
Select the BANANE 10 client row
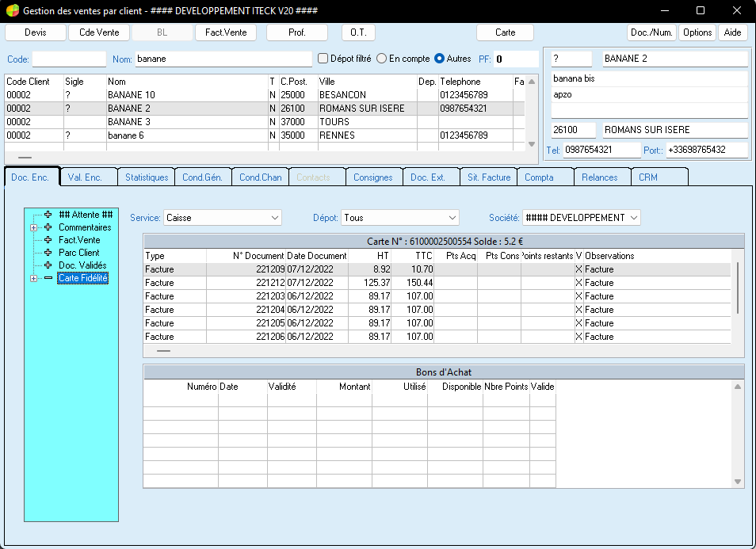[x=264, y=95]
